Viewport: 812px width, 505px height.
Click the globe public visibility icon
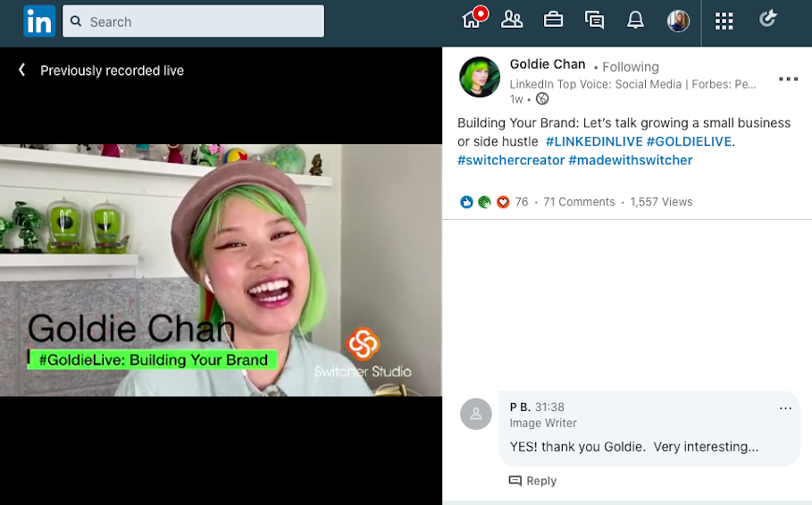542,98
